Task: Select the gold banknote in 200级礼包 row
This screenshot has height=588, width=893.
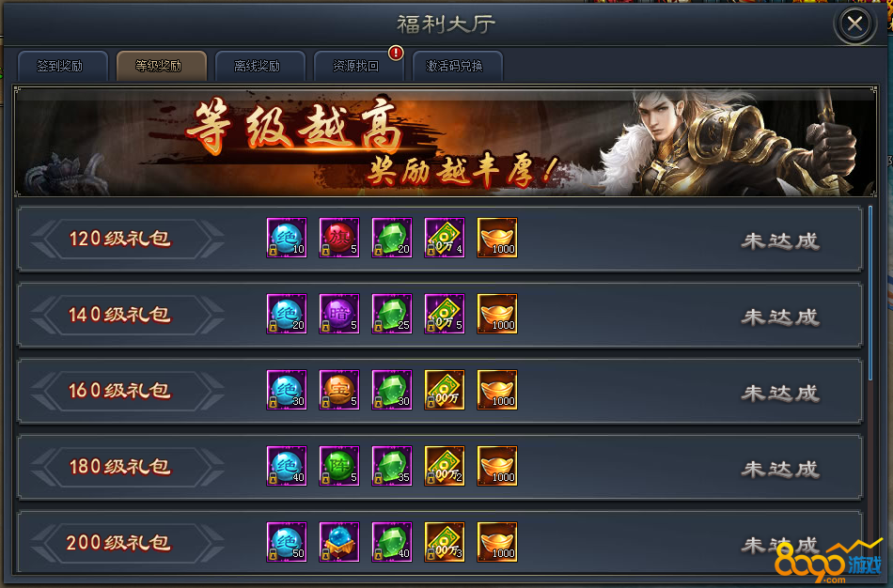Action: coord(445,542)
